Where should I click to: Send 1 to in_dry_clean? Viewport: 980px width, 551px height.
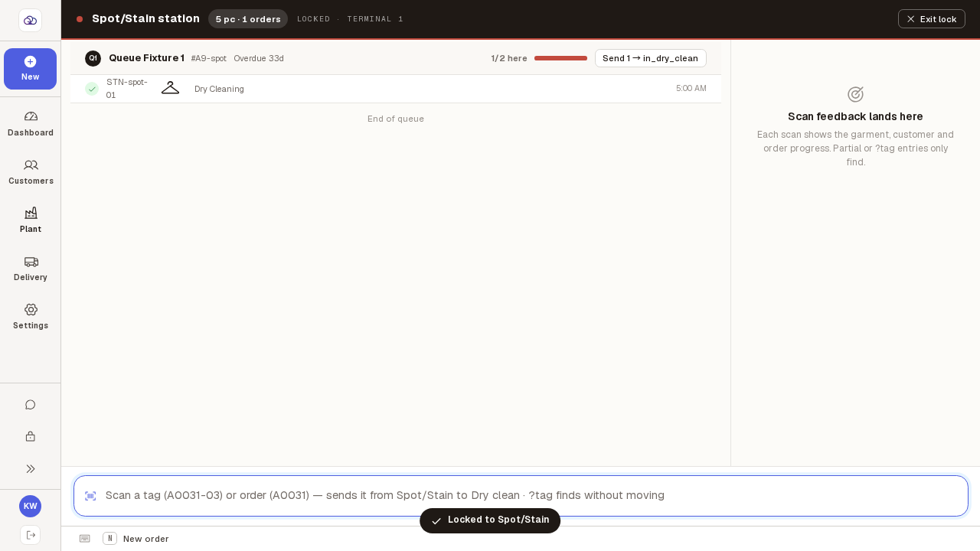pyautogui.click(x=650, y=58)
